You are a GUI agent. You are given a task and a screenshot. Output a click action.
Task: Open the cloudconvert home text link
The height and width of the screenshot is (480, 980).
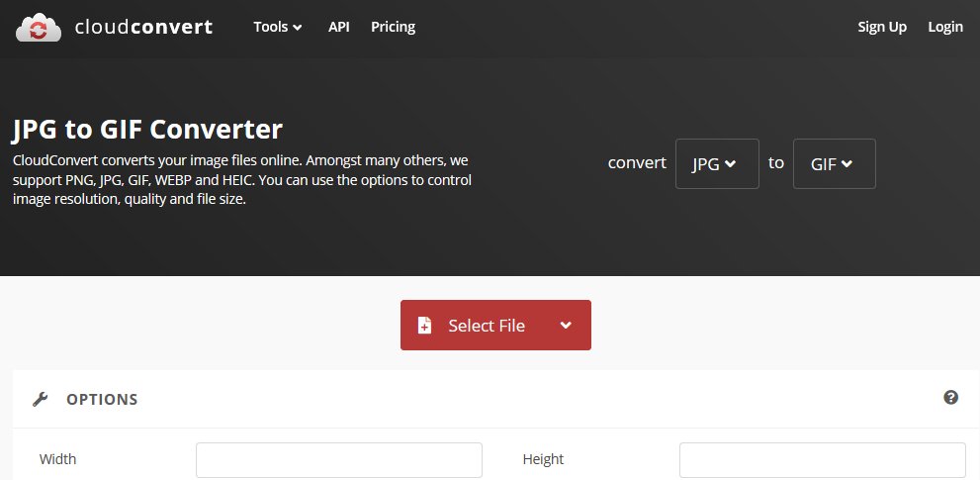143,27
